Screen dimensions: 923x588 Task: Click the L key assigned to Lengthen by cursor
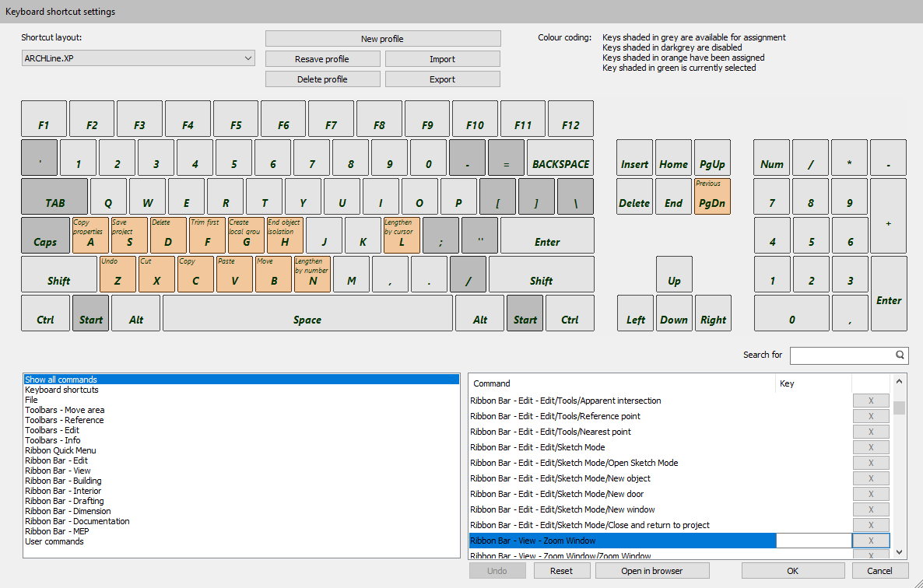(x=402, y=235)
